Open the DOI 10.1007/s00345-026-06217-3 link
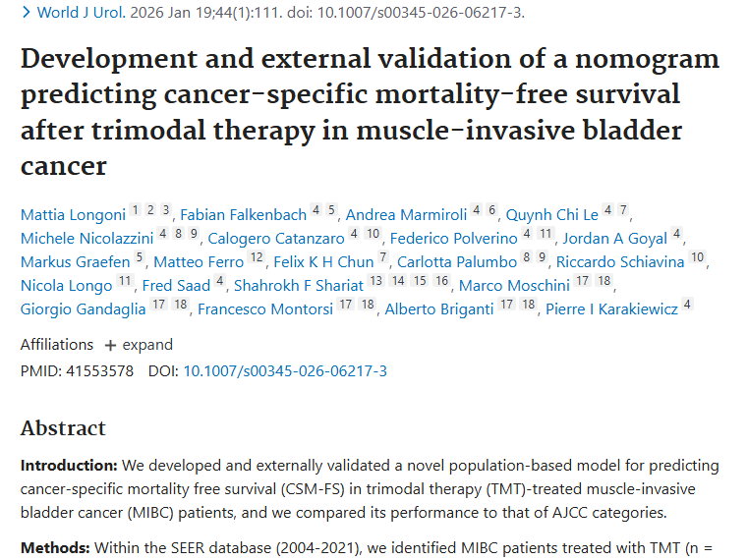 click(285, 370)
